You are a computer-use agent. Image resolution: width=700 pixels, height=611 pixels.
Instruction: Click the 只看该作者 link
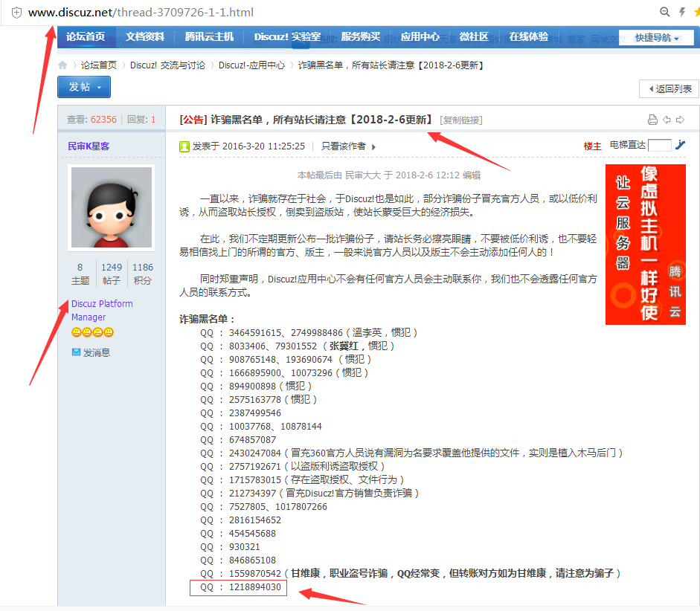click(x=343, y=146)
